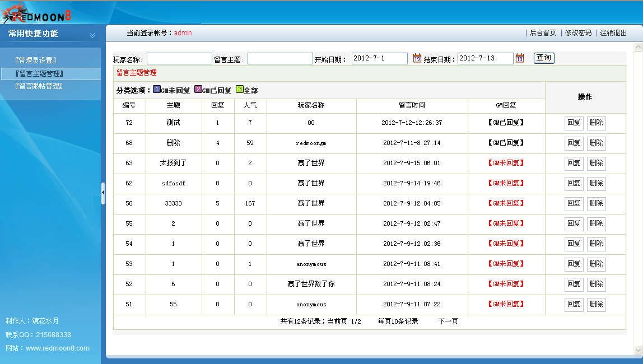Screen dimensions: 643x364
Task: Open 留言主题管理 in the sidebar
Action: tap(39, 74)
